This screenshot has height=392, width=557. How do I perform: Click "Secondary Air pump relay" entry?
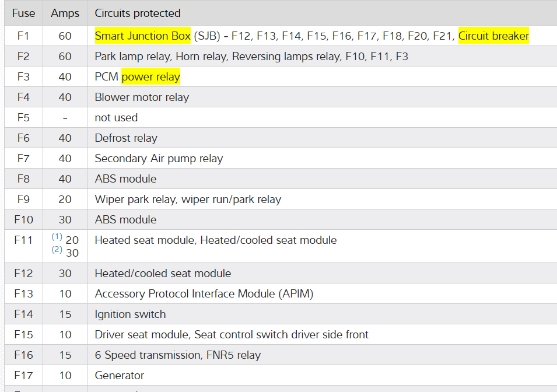pos(159,159)
